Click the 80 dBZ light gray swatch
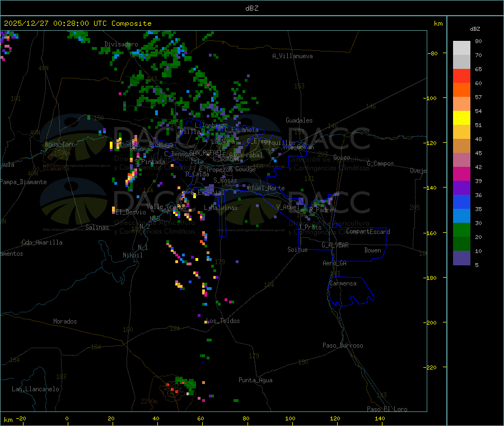Viewport: 504px width, 426px height. click(461, 48)
